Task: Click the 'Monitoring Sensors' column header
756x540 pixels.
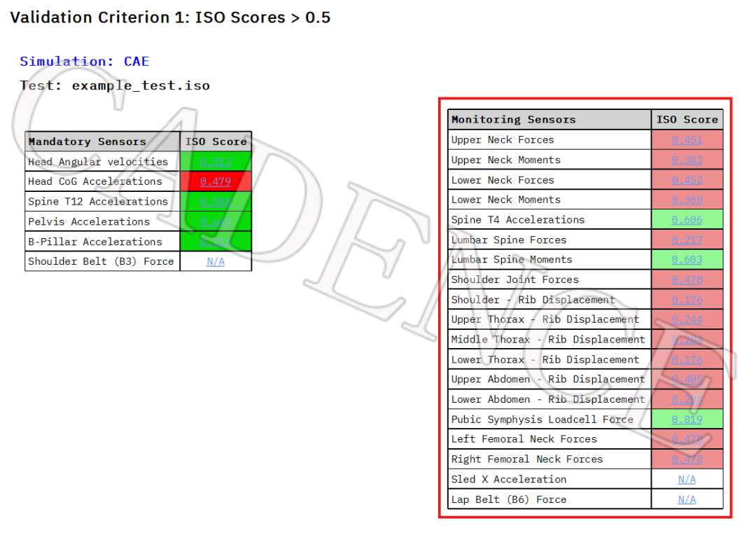Action: click(514, 119)
